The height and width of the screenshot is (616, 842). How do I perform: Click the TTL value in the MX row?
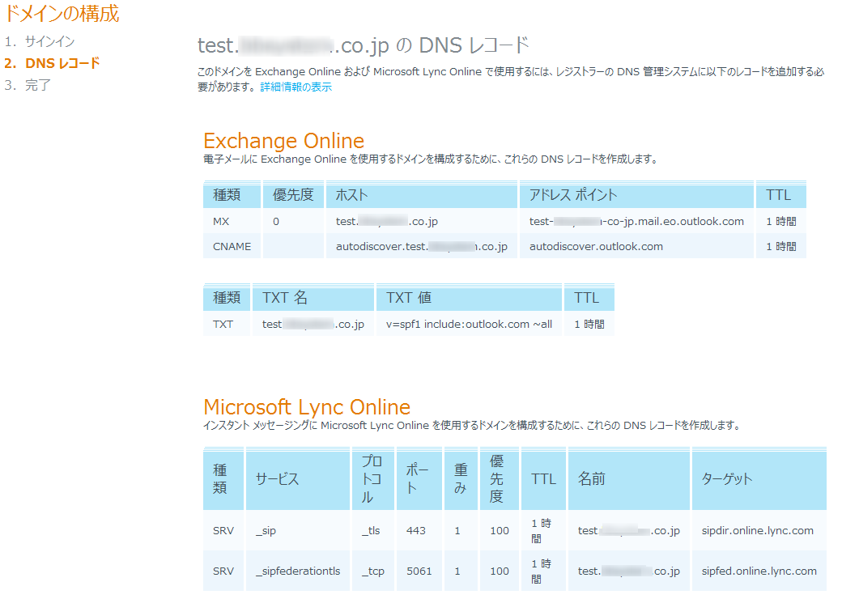[x=780, y=221]
